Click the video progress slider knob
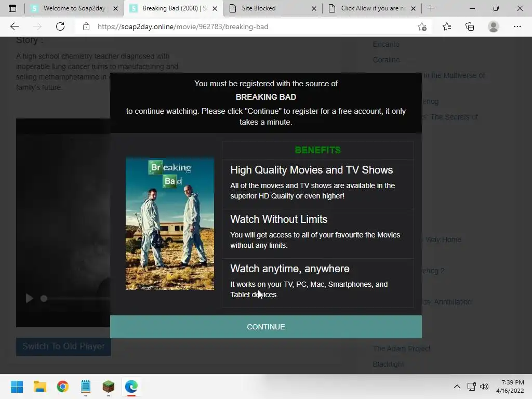This screenshot has width=532, height=399. [x=44, y=299]
